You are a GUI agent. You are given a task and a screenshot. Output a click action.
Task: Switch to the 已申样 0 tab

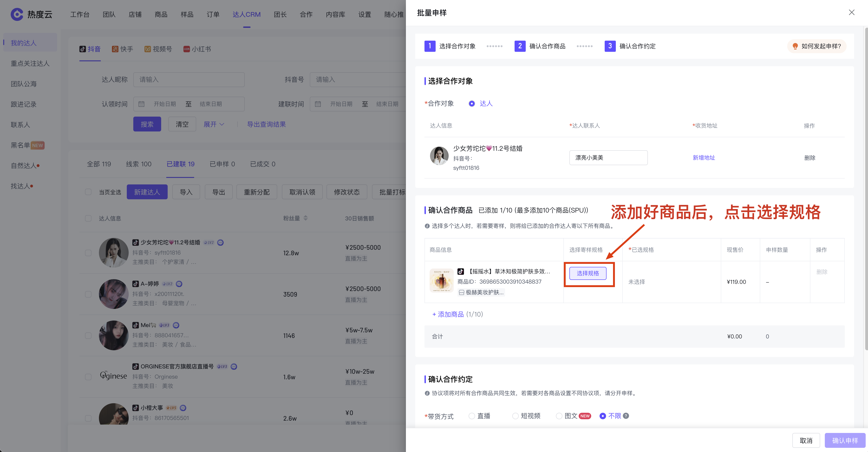pyautogui.click(x=222, y=164)
